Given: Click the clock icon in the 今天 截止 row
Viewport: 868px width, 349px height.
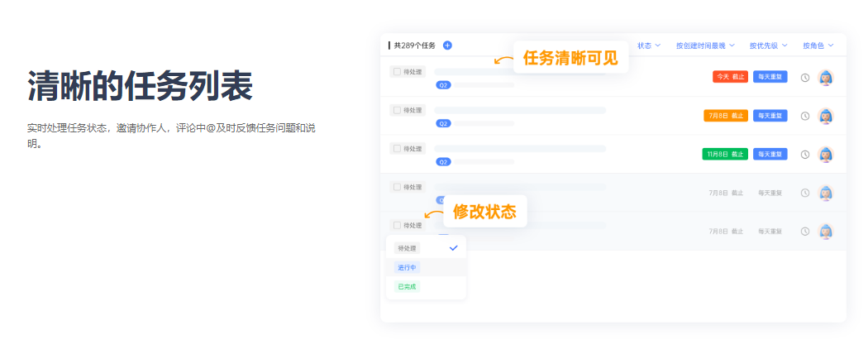Looking at the screenshot, I should (x=805, y=78).
